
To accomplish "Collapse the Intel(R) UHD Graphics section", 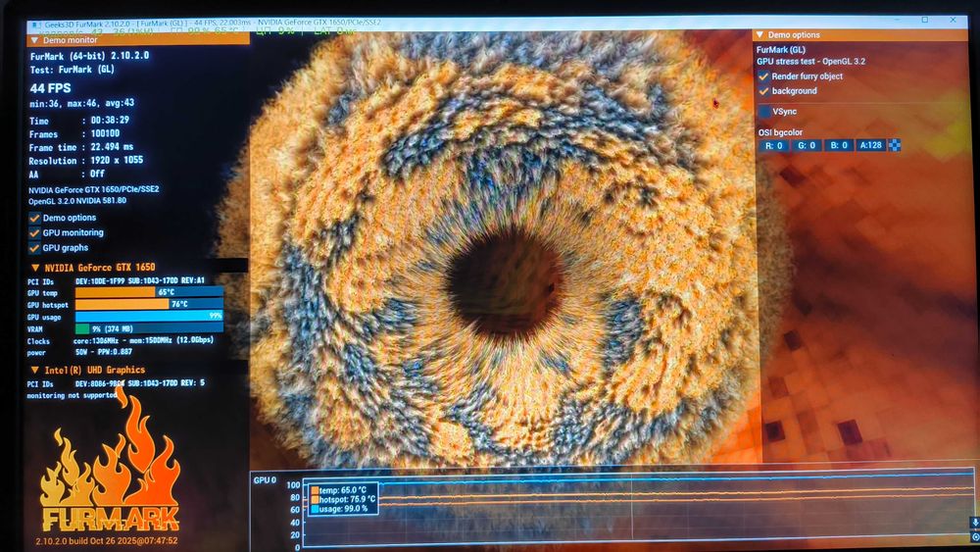I will 35,370.
